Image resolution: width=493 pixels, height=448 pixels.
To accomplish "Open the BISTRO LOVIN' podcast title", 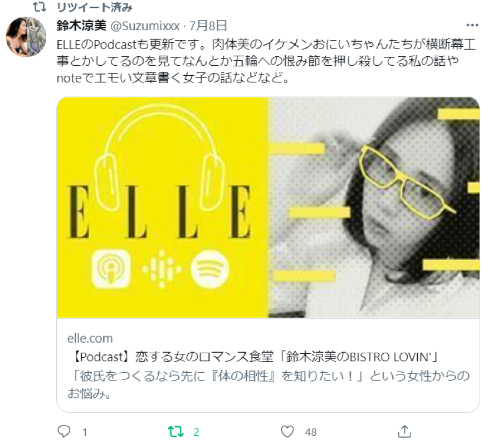I will click(x=253, y=357).
